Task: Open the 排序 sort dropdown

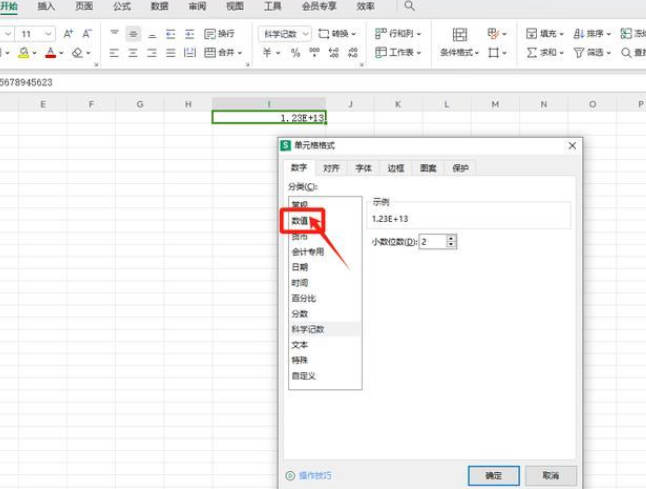Action: (592, 33)
